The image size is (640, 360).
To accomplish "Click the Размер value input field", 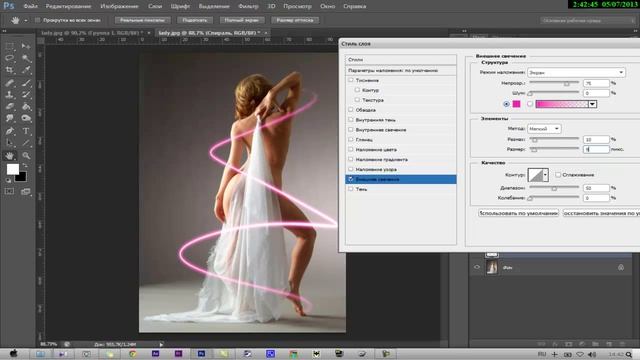I will [x=596, y=149].
